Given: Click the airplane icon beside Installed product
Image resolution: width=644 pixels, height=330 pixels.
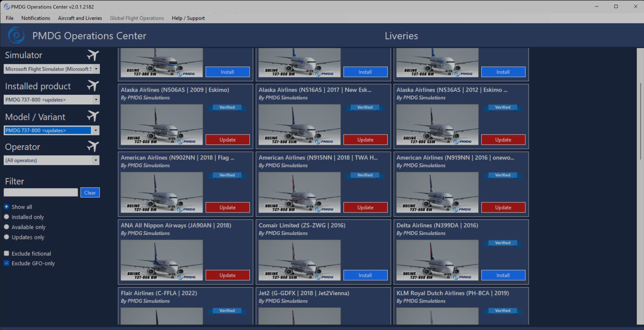Looking at the screenshot, I should pyautogui.click(x=93, y=86).
